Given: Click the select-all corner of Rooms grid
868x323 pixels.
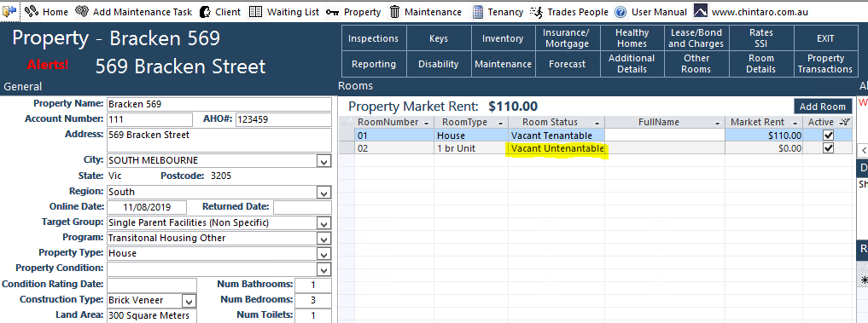Looking at the screenshot, I should pos(347,122).
